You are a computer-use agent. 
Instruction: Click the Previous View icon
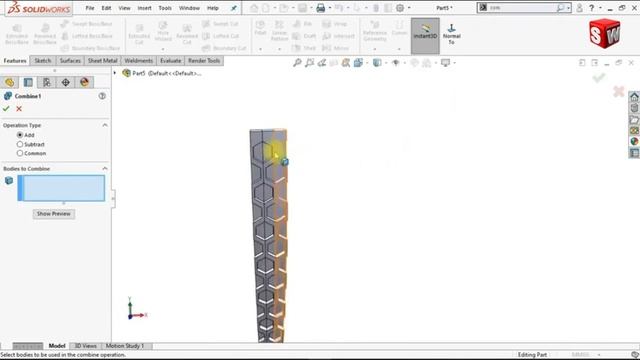coord(322,62)
